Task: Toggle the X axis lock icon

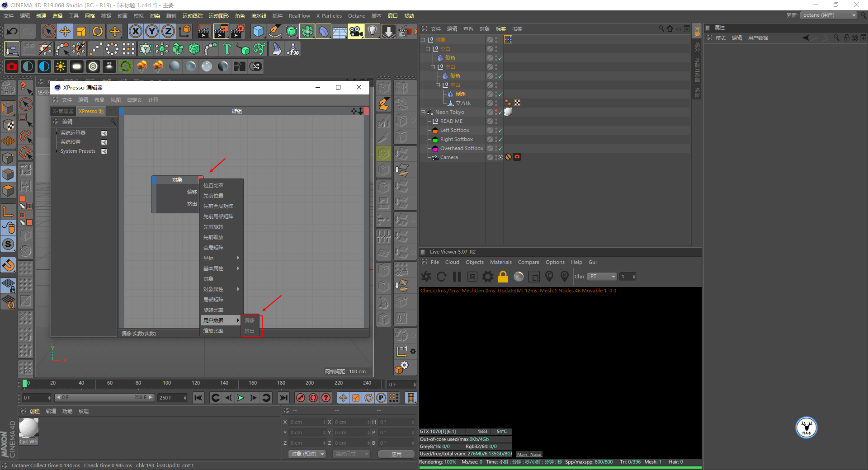Action: [x=135, y=31]
